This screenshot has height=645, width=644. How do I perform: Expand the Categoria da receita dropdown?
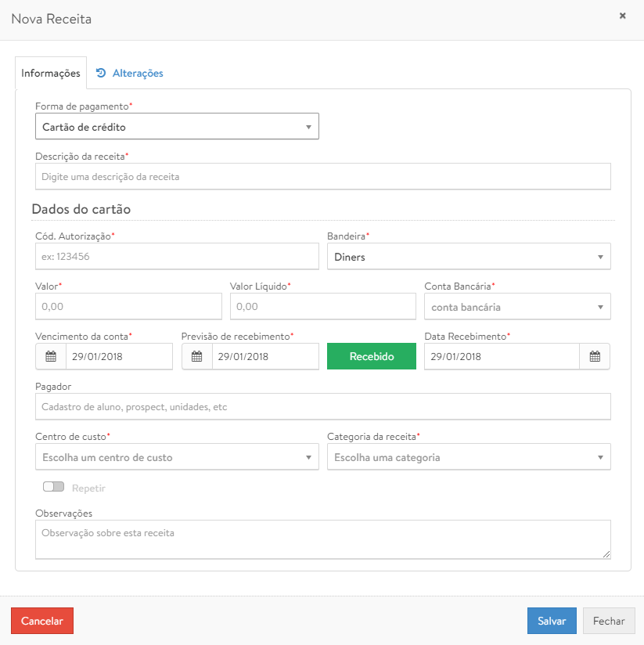point(468,457)
